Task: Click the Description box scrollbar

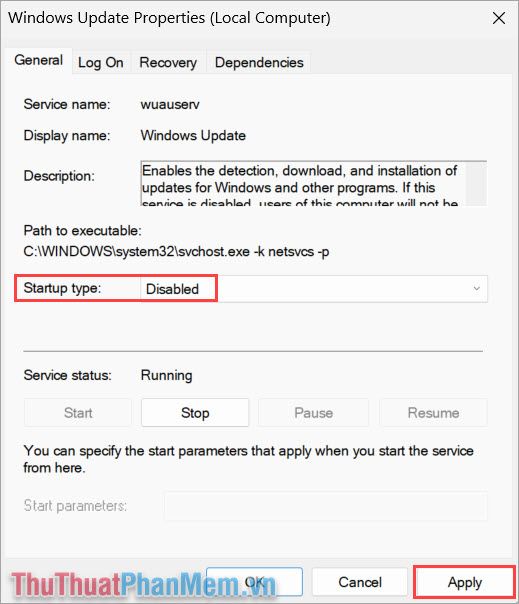Action: click(x=476, y=183)
